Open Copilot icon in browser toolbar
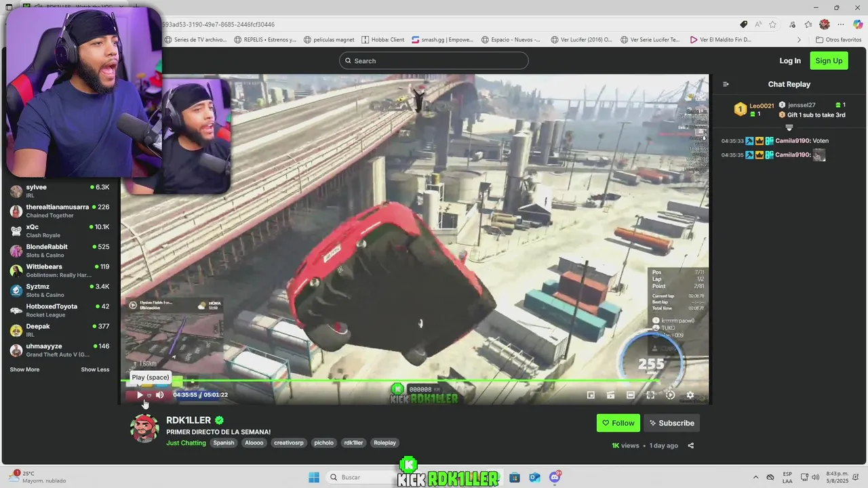 [x=858, y=24]
